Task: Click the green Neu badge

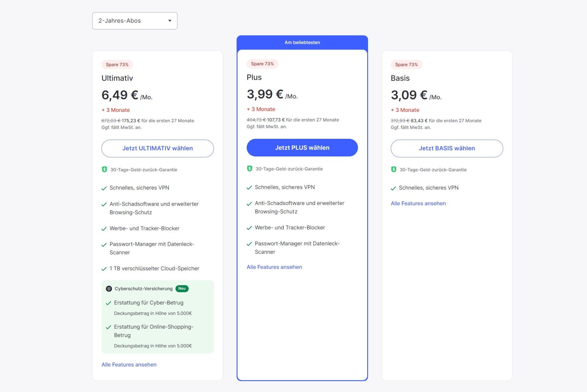Action: (x=182, y=289)
